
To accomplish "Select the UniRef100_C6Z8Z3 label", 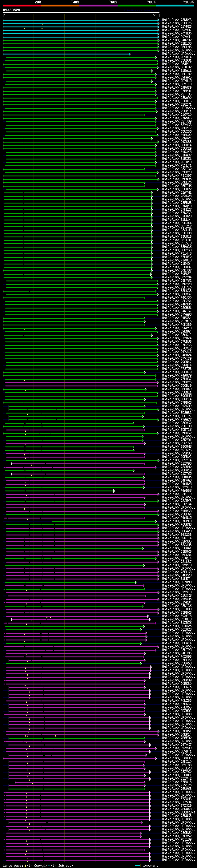I will click(x=176, y=629).
